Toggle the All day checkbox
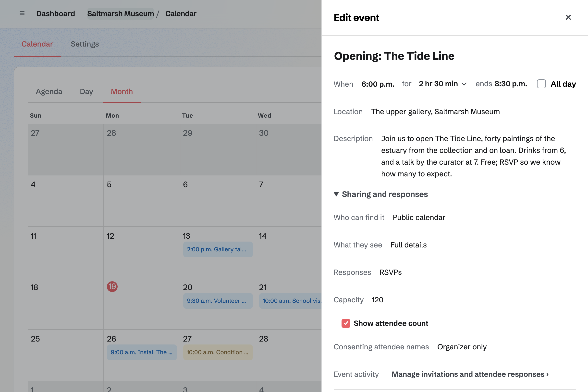The height and width of the screenshot is (392, 588). point(541,84)
